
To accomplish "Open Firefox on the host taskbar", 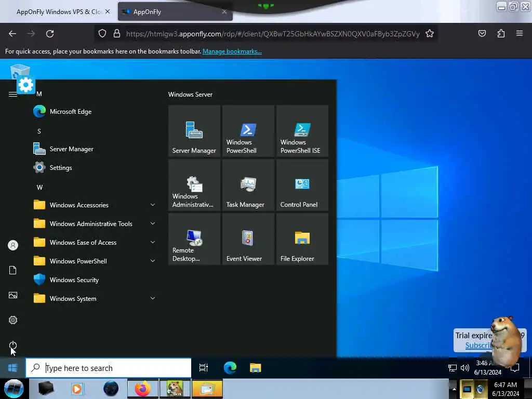I will pos(142,389).
